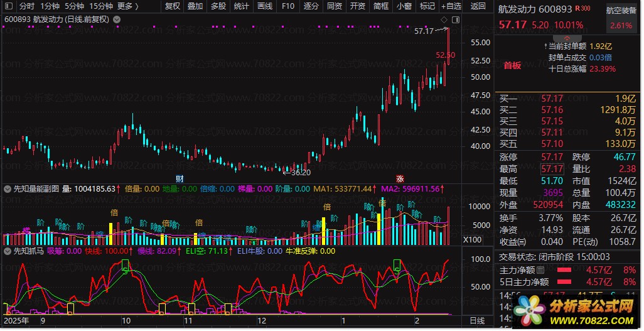Select the 15分钟 period tab
The width and height of the screenshot is (644, 331).
100,6
